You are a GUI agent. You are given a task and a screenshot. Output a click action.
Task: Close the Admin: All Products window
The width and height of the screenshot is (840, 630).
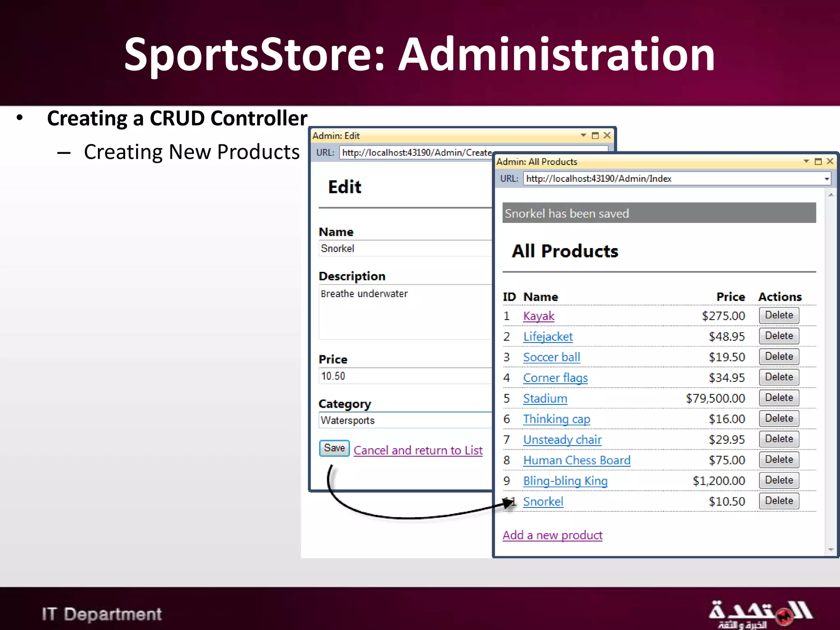(830, 161)
